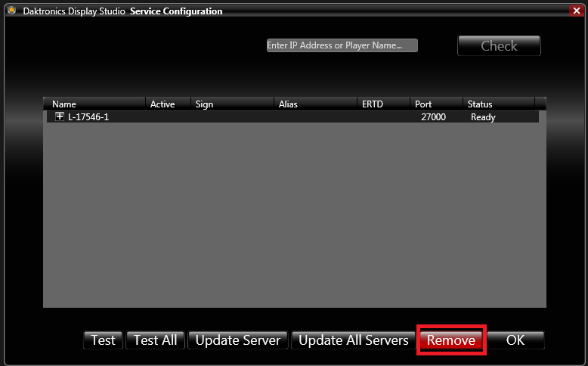Image resolution: width=588 pixels, height=366 pixels.
Task: Confirm with the OK button
Action: pyautogui.click(x=515, y=340)
